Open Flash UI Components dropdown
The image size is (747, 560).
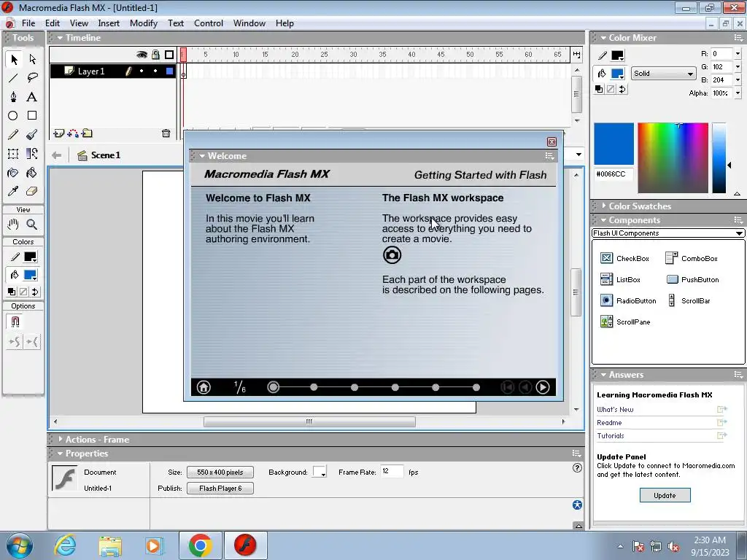coord(668,233)
